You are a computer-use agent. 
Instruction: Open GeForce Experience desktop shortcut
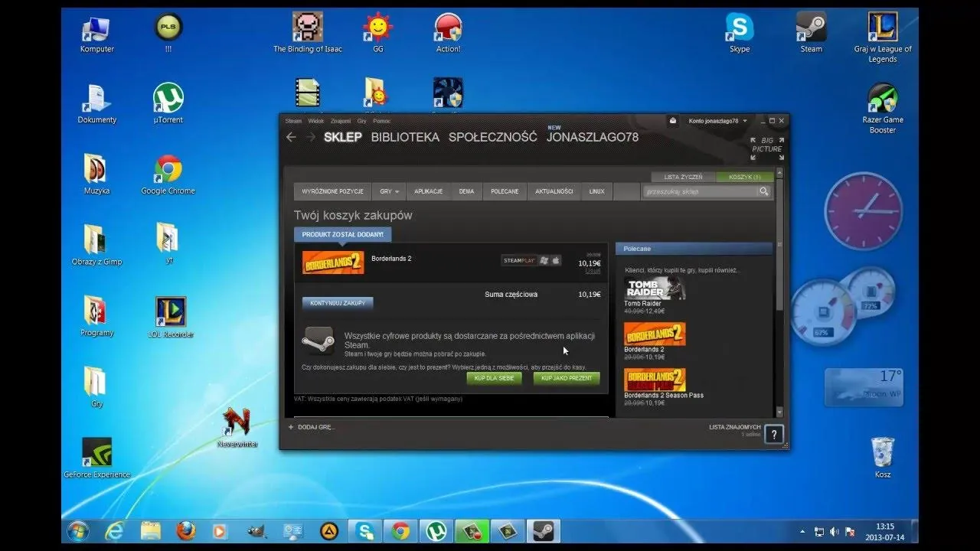pos(96,458)
